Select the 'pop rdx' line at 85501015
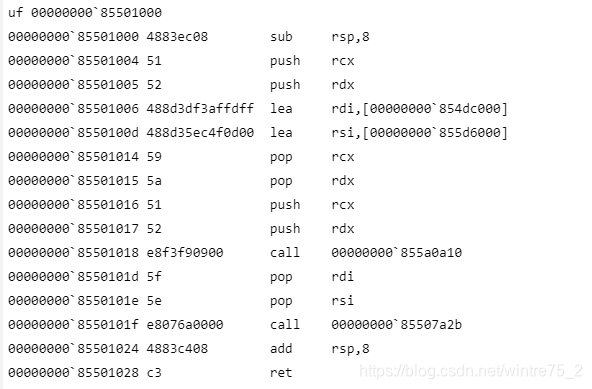592x389 pixels. point(181,181)
